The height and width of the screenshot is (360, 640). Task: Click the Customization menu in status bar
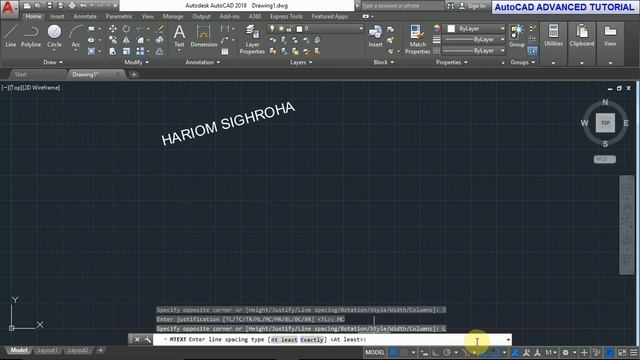(x=634, y=352)
